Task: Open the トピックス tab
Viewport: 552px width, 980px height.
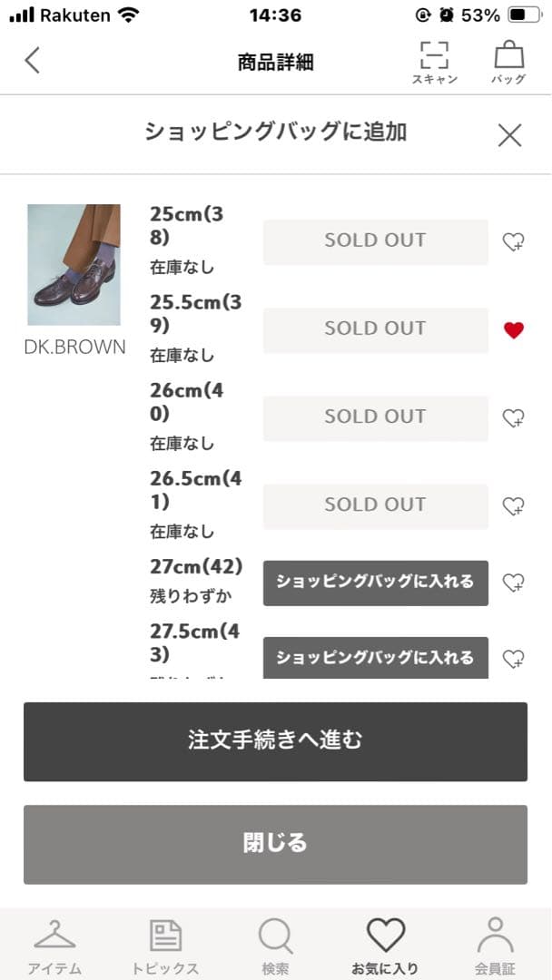Action: tap(165, 944)
